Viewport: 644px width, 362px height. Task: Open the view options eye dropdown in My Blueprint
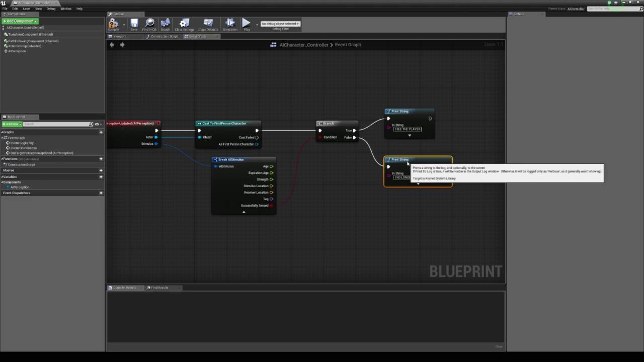point(98,124)
